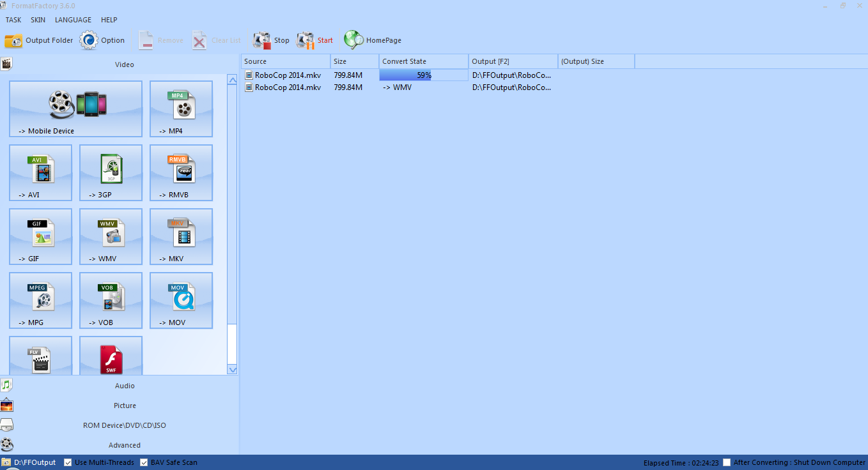Sort by the Source column header
The image size is (868, 470).
(286, 61)
